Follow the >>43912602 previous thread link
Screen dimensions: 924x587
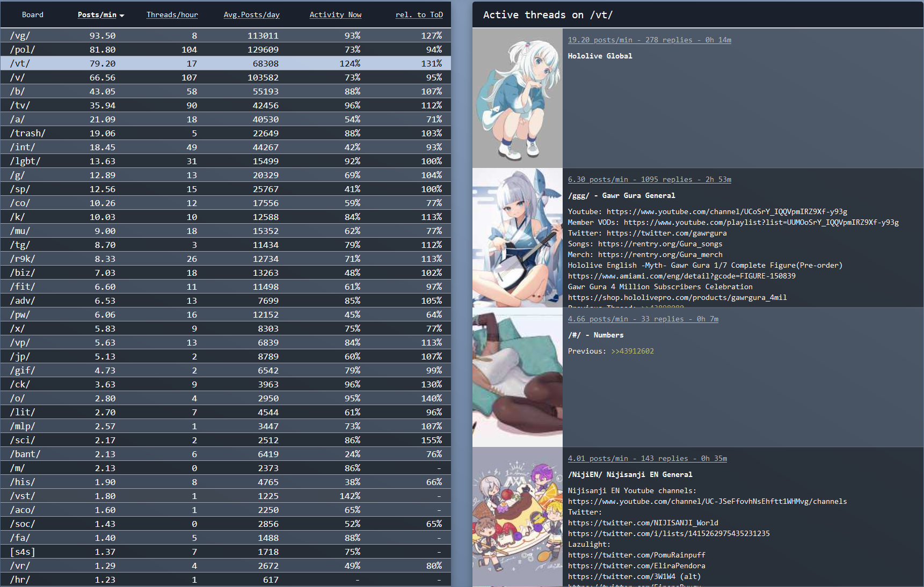(632, 351)
